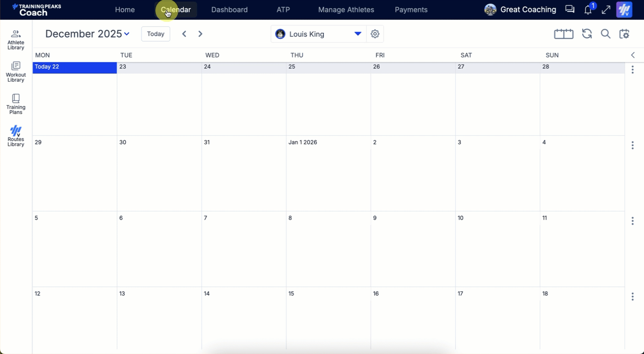The image size is (644, 354).
Task: Open the Athlete Library panel
Action: [16, 40]
